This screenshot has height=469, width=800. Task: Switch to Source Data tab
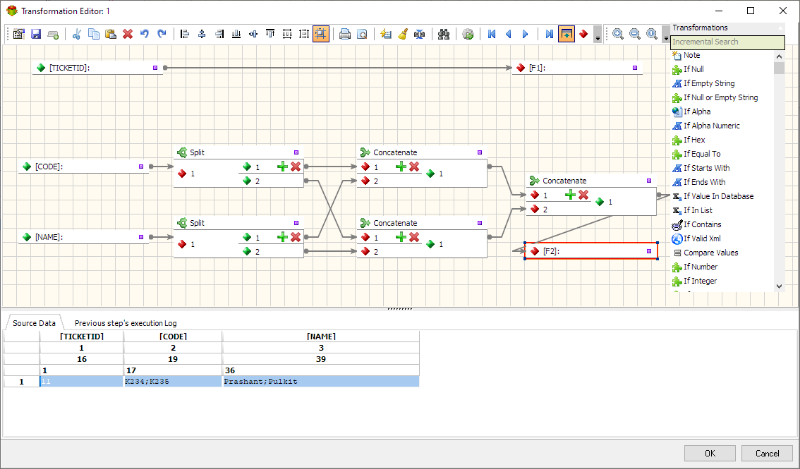tap(34, 323)
